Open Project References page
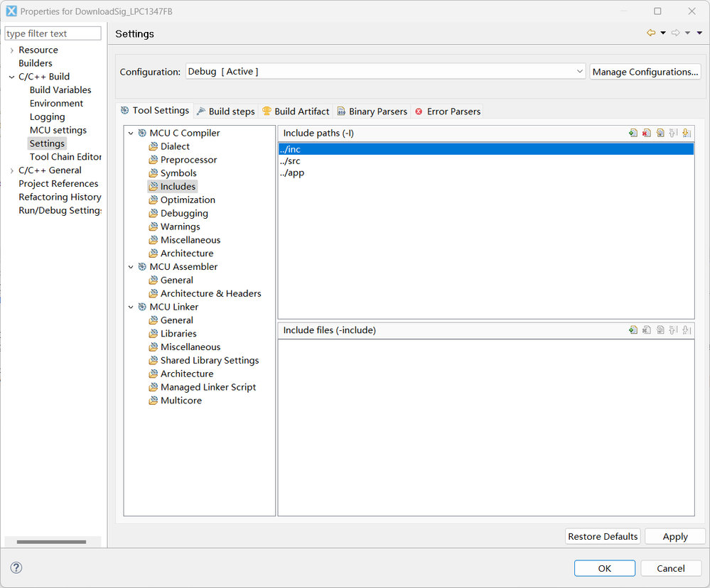The height and width of the screenshot is (588, 710). click(58, 184)
